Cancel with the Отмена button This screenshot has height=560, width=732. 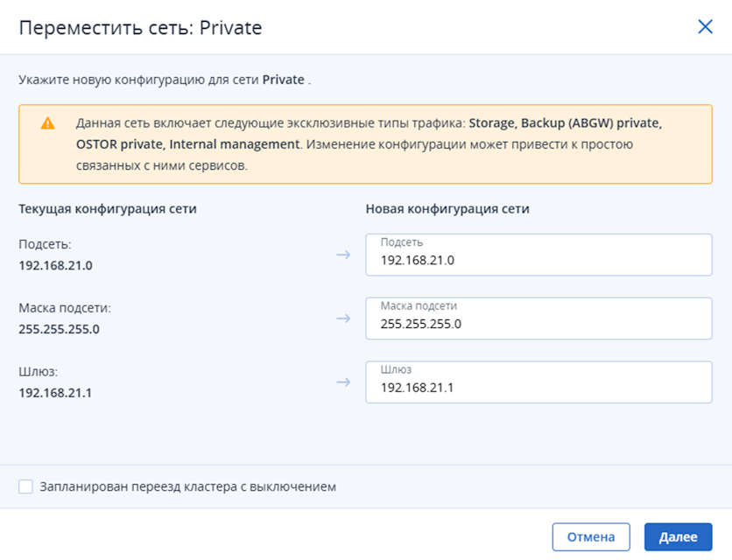(x=591, y=537)
